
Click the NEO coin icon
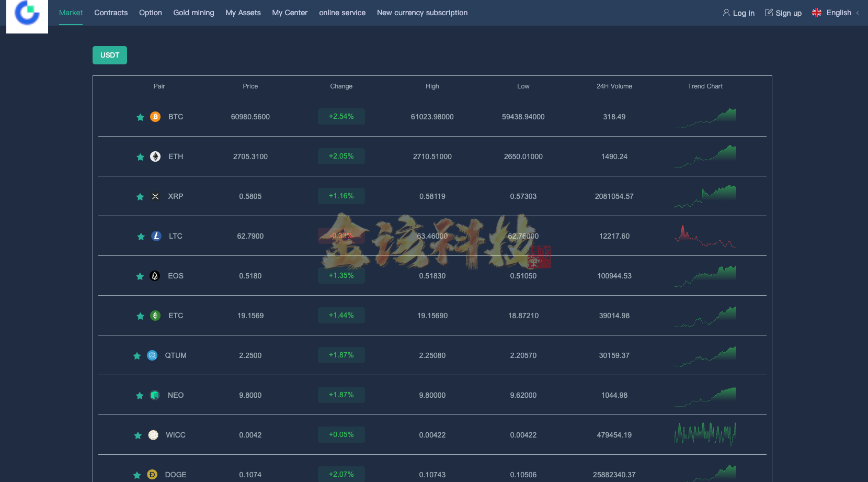(x=154, y=395)
